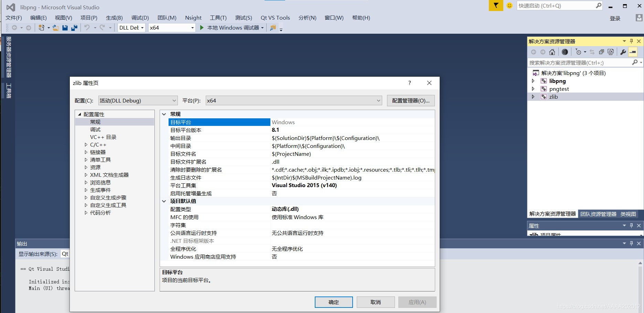The image size is (644, 313).
Task: Open 服务器资源管理器 side tab on left
Action: tap(9, 57)
